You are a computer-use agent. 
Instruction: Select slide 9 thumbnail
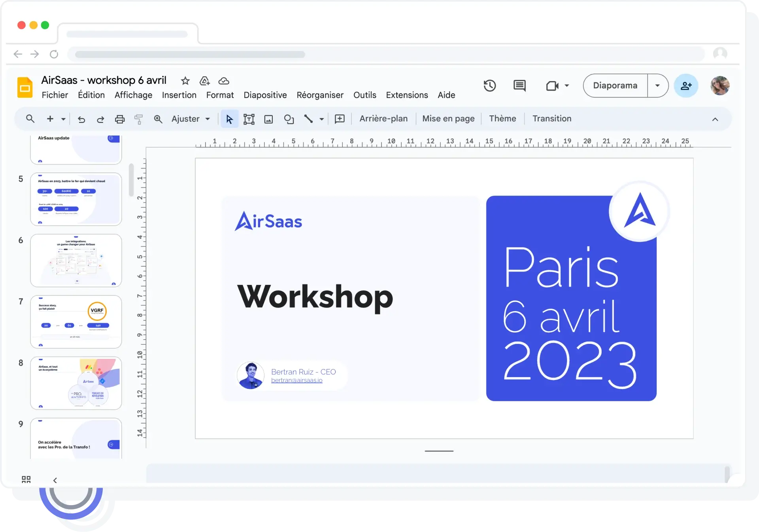point(76,438)
